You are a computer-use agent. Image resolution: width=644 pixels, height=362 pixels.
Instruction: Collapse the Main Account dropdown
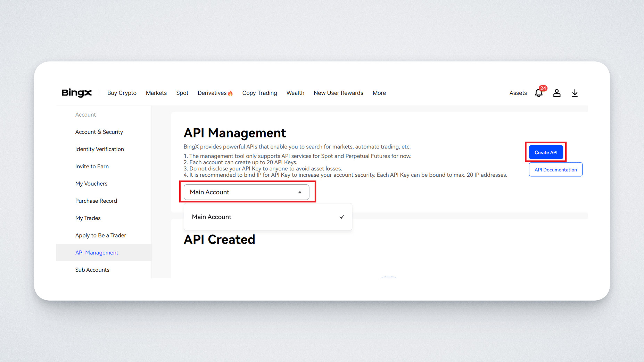coord(246,192)
